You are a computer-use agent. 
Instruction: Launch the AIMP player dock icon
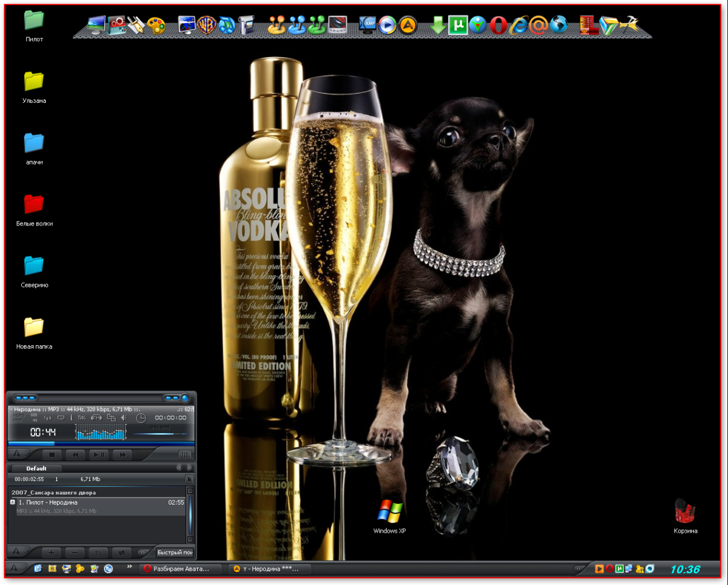coord(407,25)
